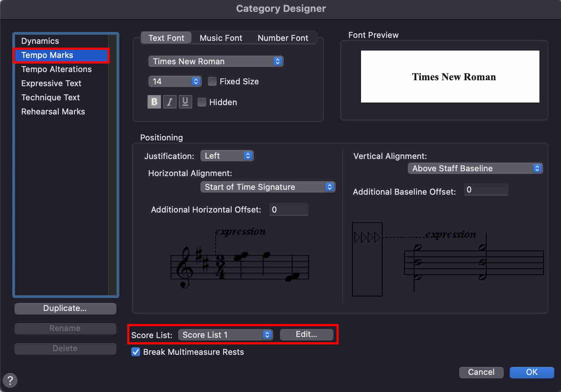Click the Additional Horizontal Offset field
Viewport: 561px width, 392px height.
pyautogui.click(x=289, y=210)
